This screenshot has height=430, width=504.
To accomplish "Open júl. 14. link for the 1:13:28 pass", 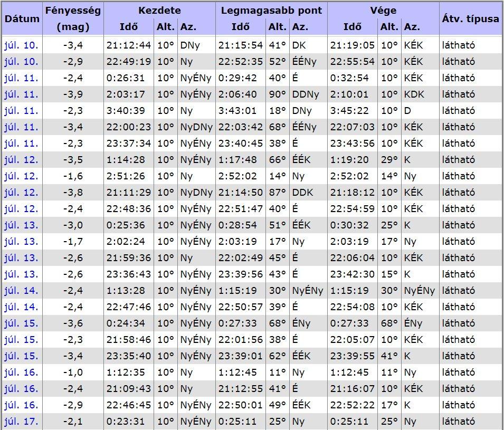I will 21,291.
